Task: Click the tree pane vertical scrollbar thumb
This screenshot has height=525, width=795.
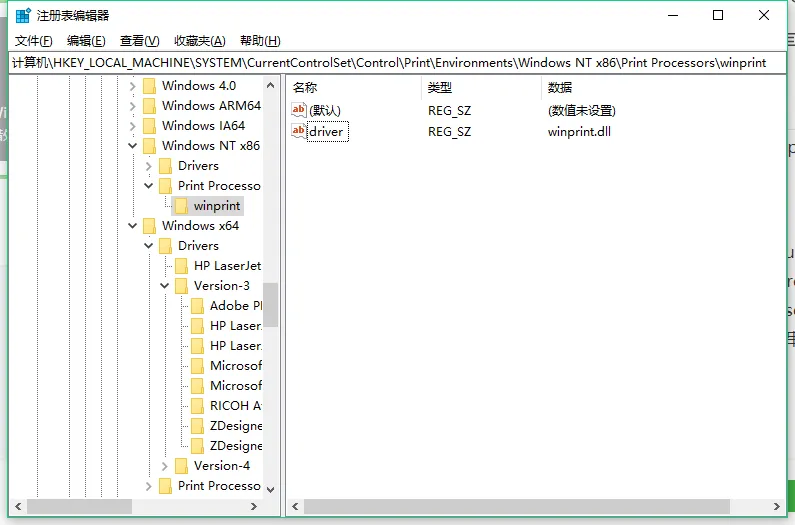Action: [x=270, y=305]
